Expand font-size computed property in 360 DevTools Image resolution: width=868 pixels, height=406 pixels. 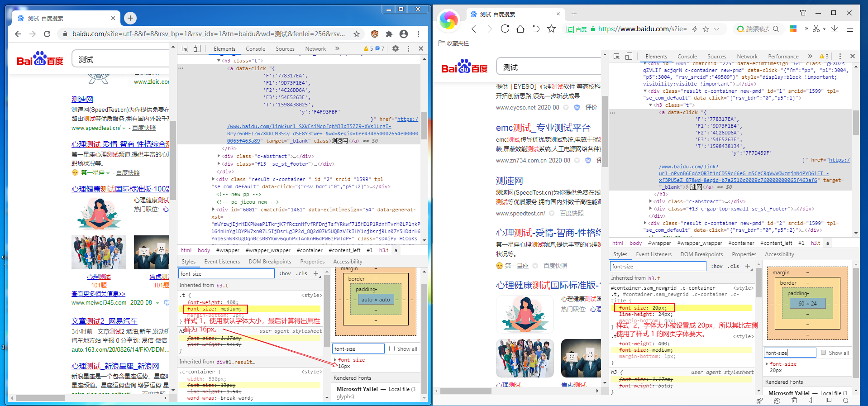pyautogui.click(x=767, y=364)
